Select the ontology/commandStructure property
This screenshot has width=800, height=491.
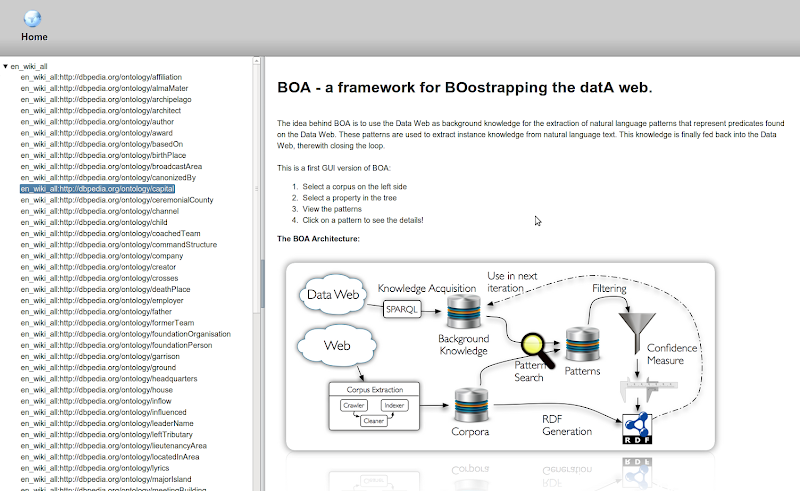click(119, 245)
